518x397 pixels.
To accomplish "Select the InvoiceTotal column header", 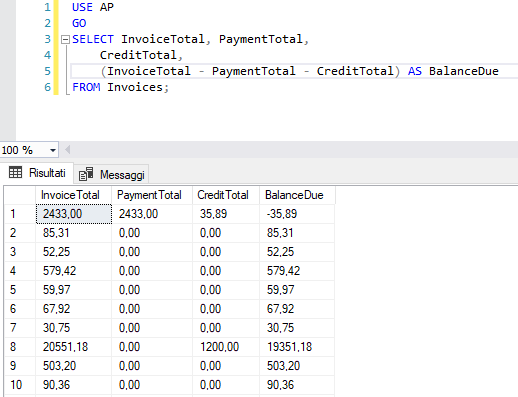I will tap(73, 195).
